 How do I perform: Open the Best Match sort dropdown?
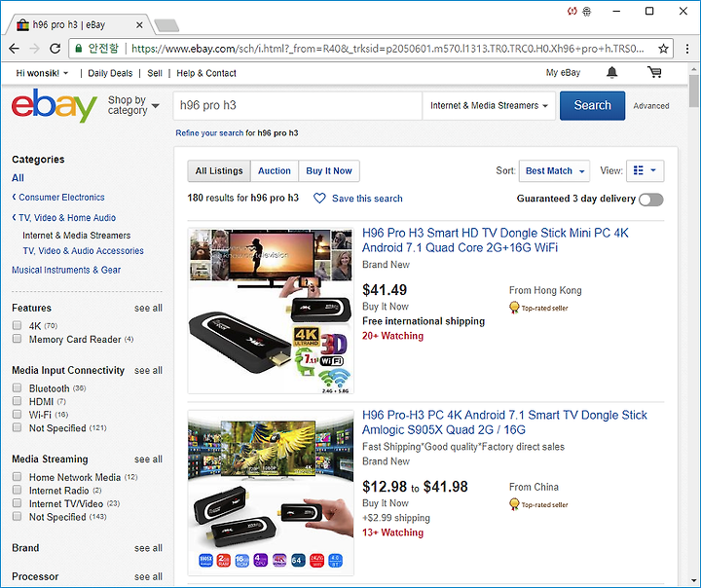click(554, 170)
